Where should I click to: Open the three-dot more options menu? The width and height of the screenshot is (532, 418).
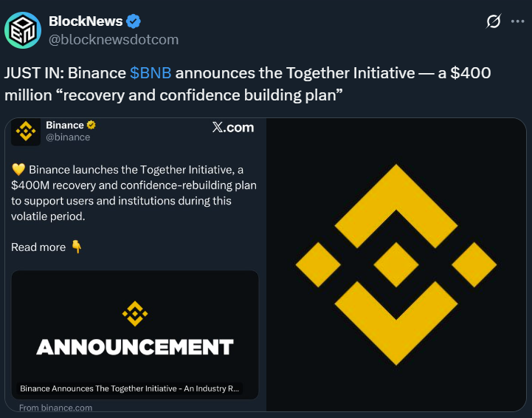point(517,22)
